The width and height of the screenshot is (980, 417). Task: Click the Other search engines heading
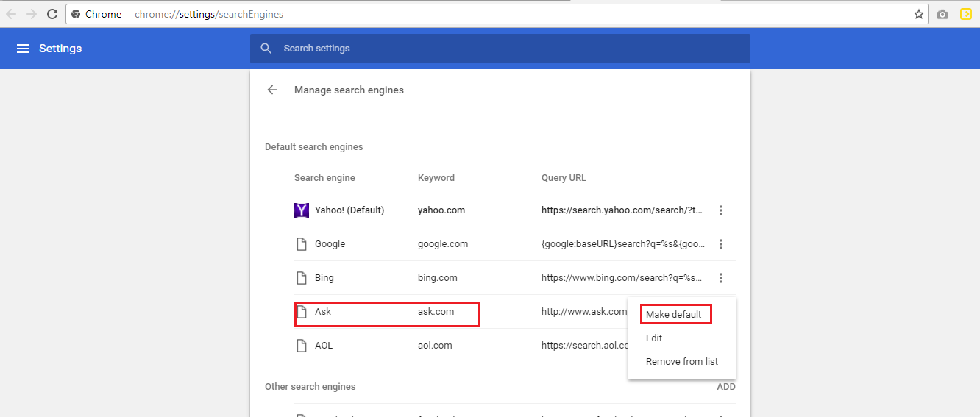[x=310, y=387]
